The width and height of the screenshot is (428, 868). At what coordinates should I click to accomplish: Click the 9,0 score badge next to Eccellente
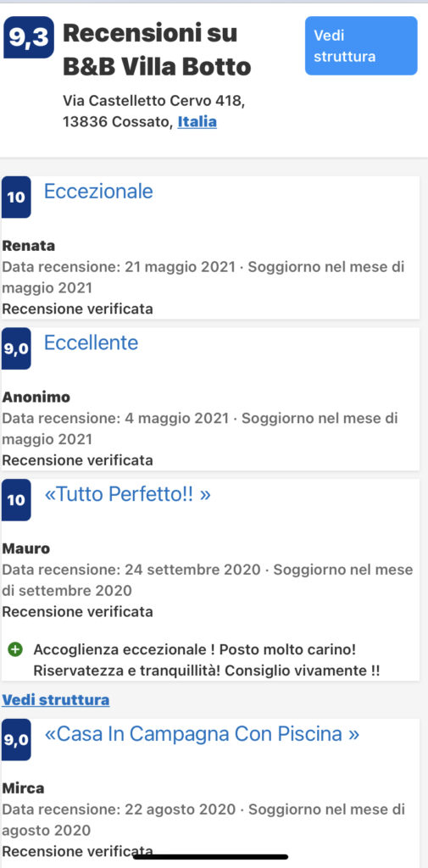(x=15, y=348)
